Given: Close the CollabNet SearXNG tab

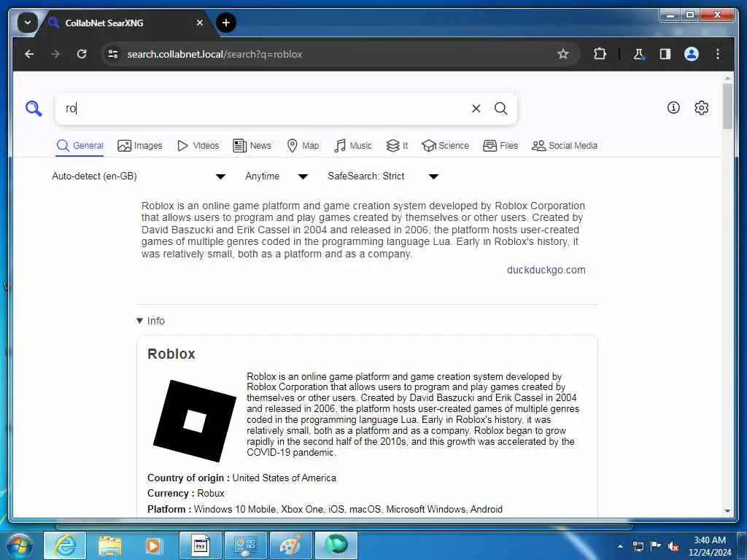Looking at the screenshot, I should coord(200,23).
